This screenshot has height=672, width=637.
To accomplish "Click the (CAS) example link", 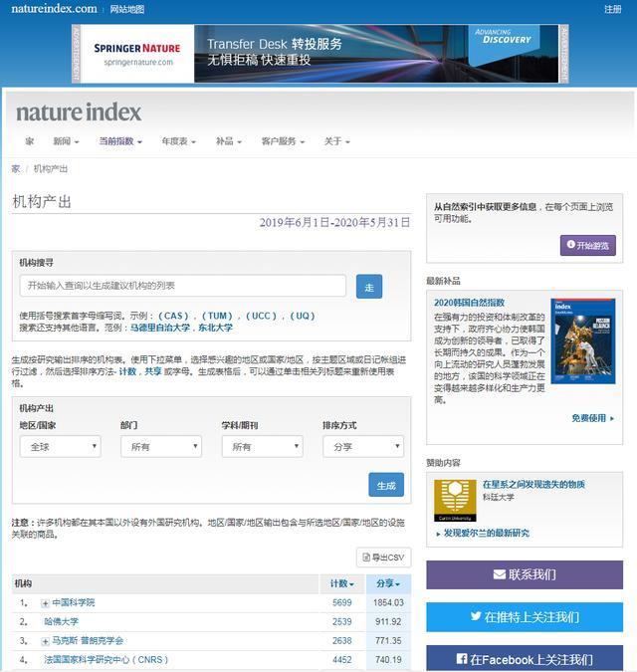I will [x=173, y=316].
